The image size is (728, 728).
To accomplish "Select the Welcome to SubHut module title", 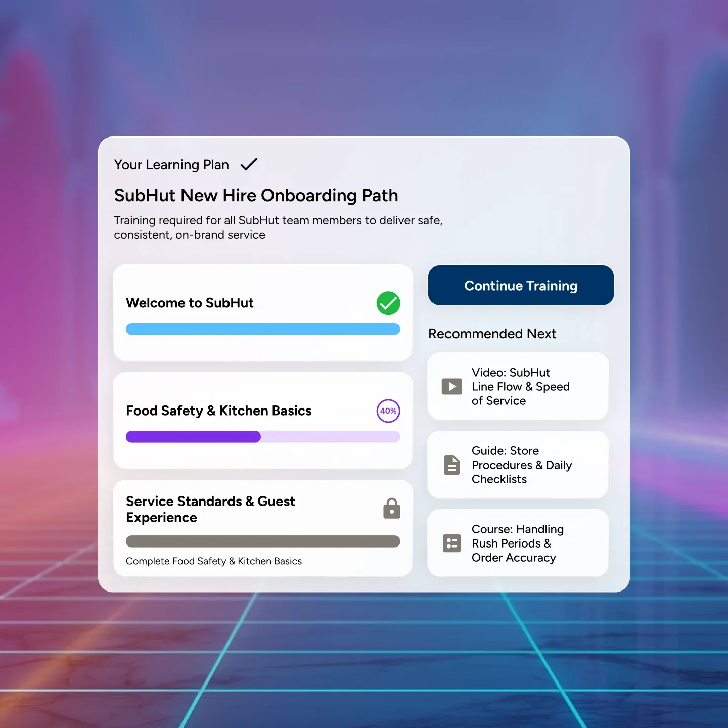I will (x=190, y=303).
